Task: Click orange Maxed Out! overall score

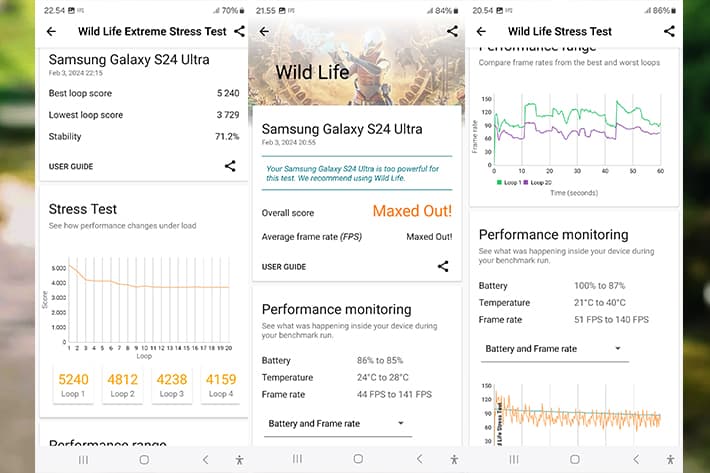Action: 412,211
